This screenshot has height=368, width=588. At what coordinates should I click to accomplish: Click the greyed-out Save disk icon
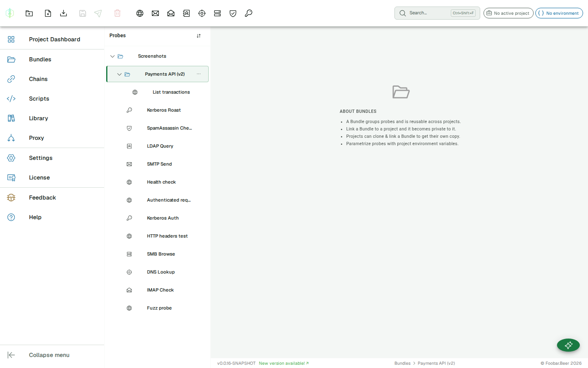pos(82,13)
